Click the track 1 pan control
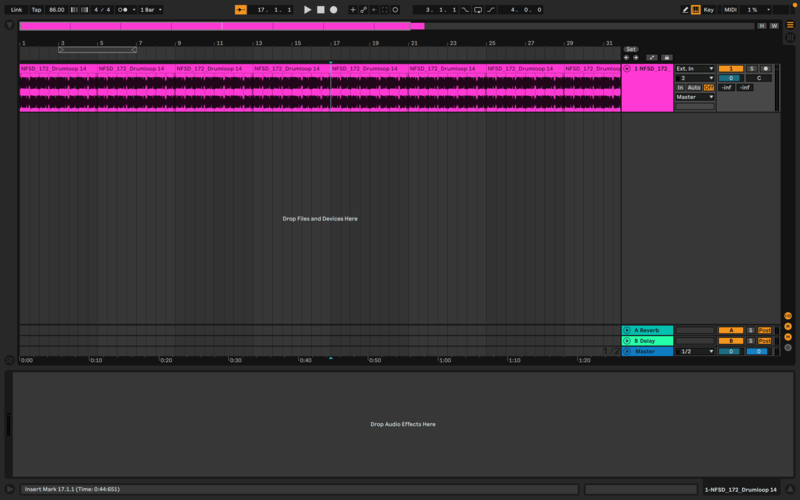Viewport: 800px width, 500px height. [758, 77]
